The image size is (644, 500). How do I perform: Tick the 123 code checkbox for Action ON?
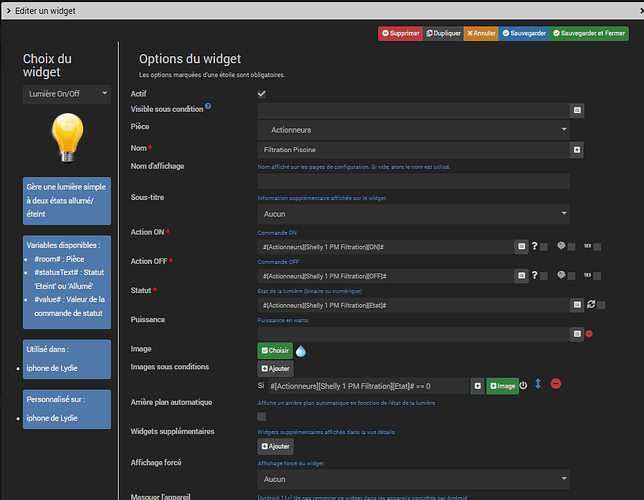pos(597,247)
